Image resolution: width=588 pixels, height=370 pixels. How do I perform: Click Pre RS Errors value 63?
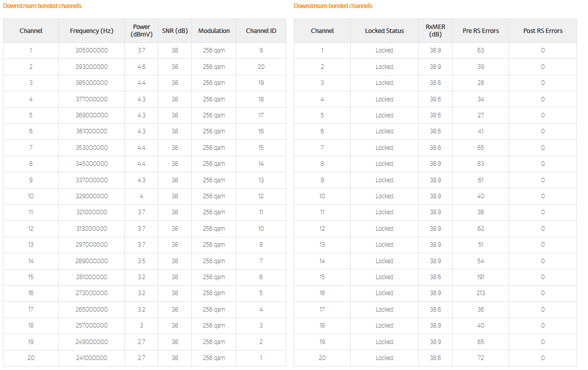[481, 50]
